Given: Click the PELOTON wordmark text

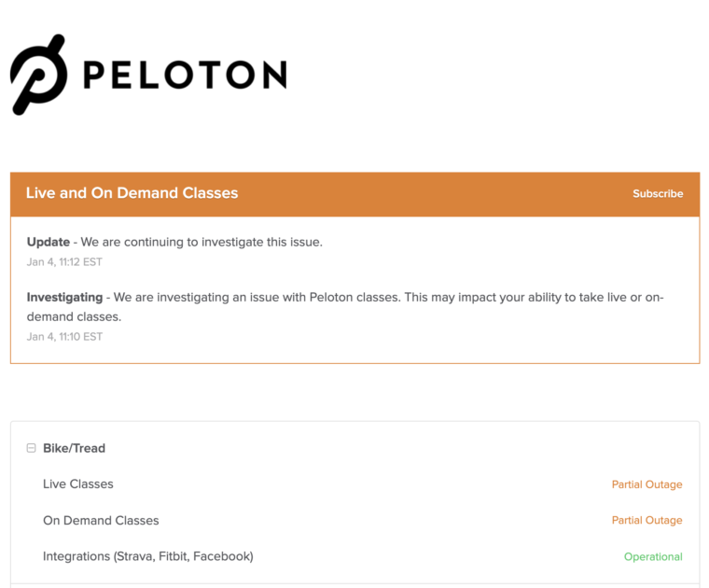Looking at the screenshot, I should (x=184, y=75).
